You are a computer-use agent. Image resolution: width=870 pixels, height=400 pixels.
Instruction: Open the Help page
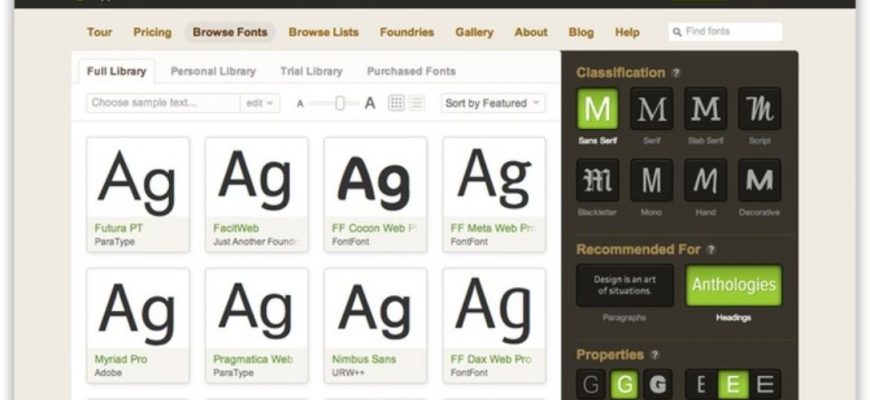pyautogui.click(x=627, y=32)
